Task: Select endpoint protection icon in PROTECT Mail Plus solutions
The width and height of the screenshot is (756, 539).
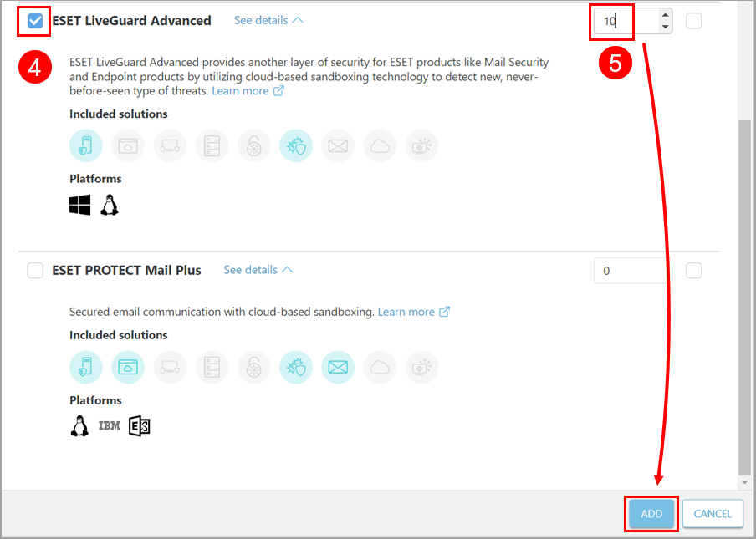Action: 86,367
